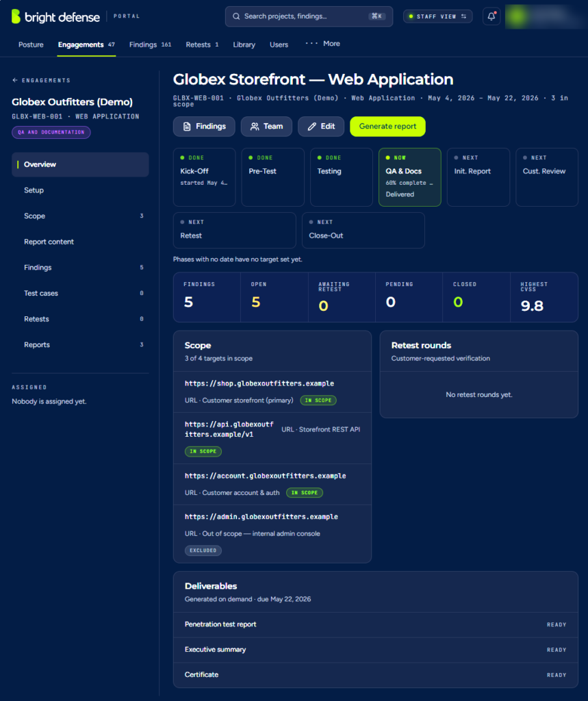588x701 pixels.
Task: Click 'Nobody is assigned yet.' text
Action: point(49,401)
